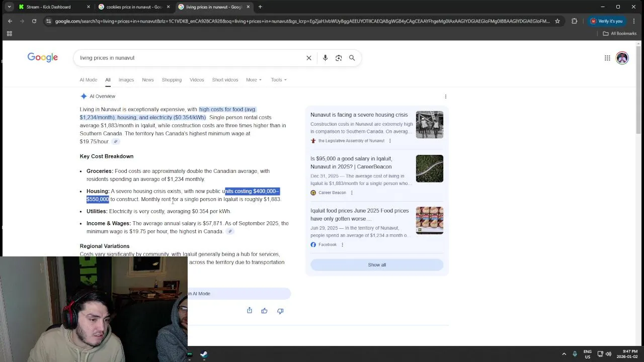The image size is (644, 362).
Task: Click the magnifying glass search icon
Action: click(352, 58)
